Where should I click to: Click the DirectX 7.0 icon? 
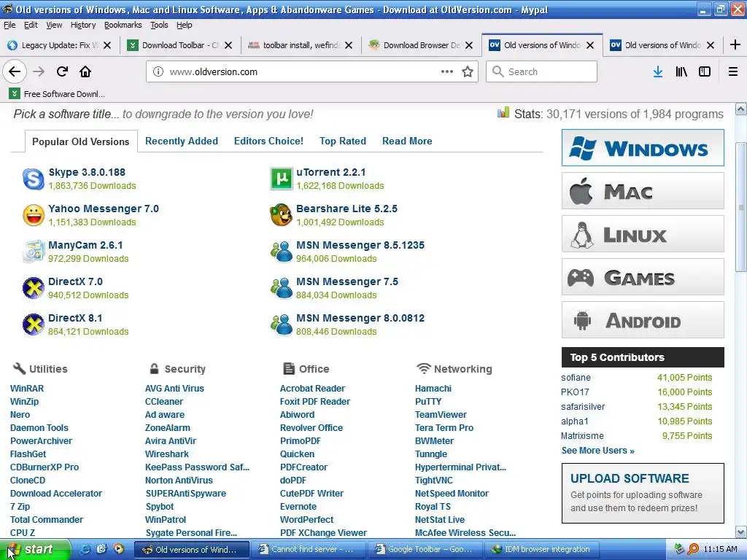tap(34, 288)
